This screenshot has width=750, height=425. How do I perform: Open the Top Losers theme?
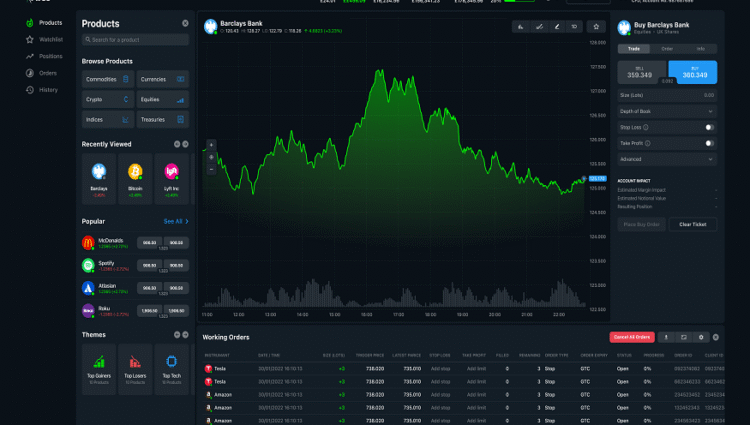point(135,369)
